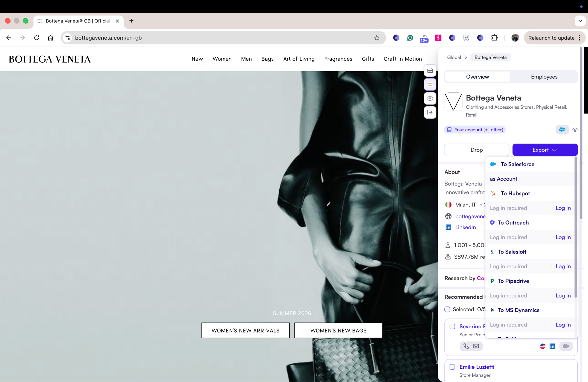Click the Salesforce cloud badge icon
The height and width of the screenshot is (382, 588).
562,130
